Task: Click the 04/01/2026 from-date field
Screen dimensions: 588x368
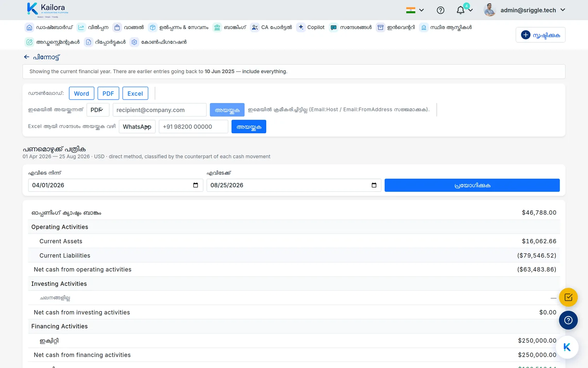Action: (x=116, y=185)
